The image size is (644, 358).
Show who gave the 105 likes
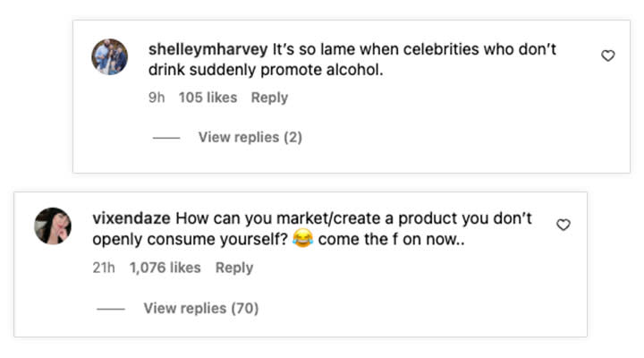208,97
